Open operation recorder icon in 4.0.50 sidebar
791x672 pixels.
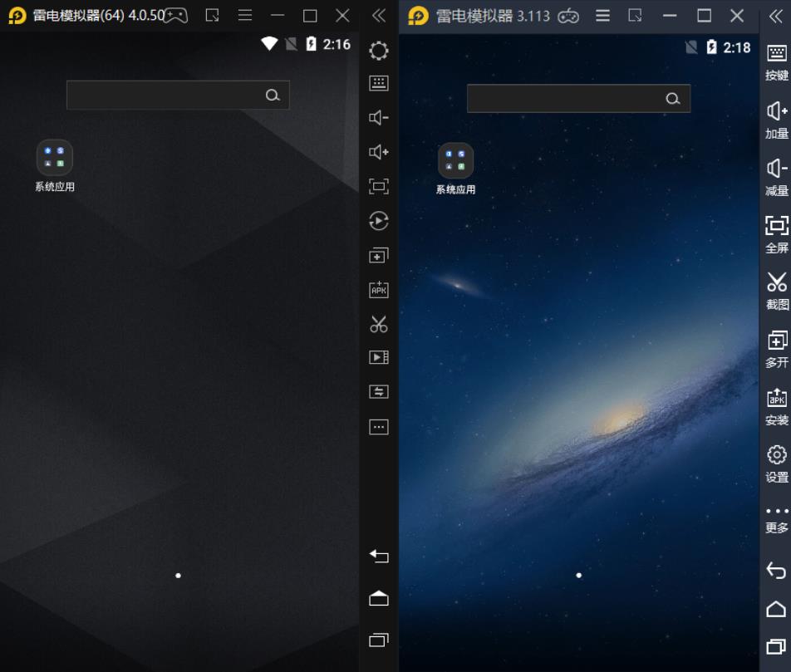pos(378,220)
